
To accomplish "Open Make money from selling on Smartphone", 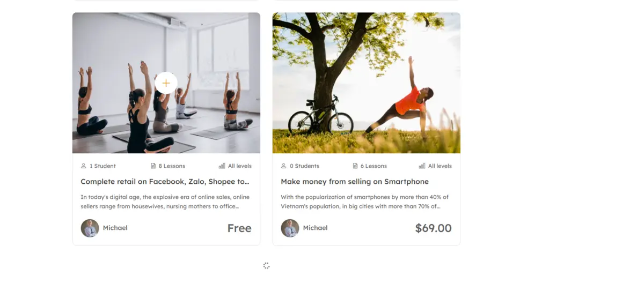I will click(x=355, y=182).
